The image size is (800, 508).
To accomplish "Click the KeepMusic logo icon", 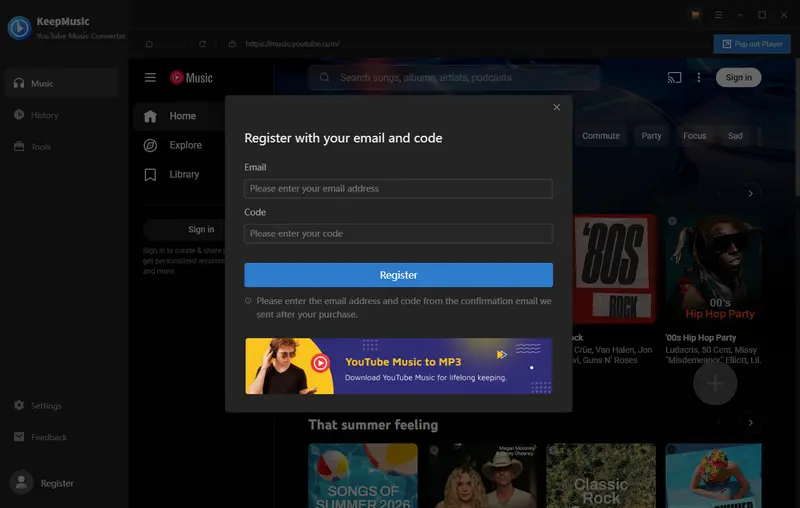I will coord(19,28).
